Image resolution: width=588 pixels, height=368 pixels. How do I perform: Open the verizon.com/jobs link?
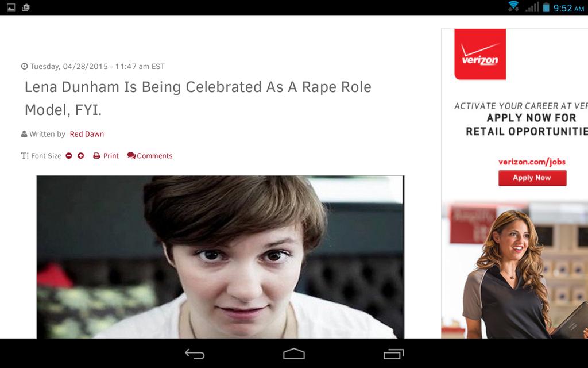tap(532, 162)
